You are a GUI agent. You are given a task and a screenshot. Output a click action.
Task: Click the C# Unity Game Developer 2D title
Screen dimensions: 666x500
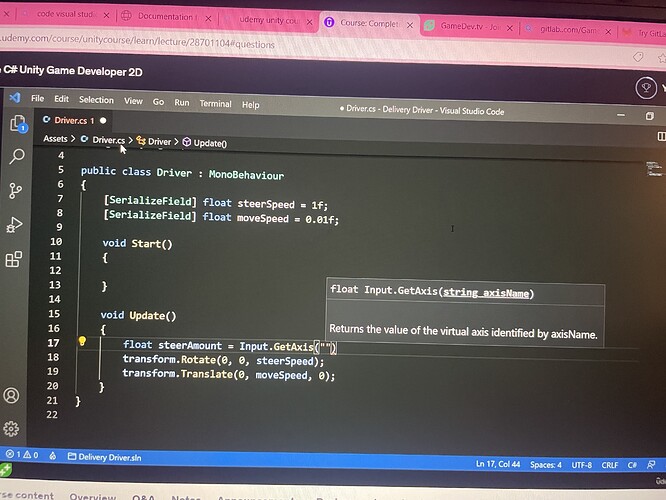[x=73, y=71]
